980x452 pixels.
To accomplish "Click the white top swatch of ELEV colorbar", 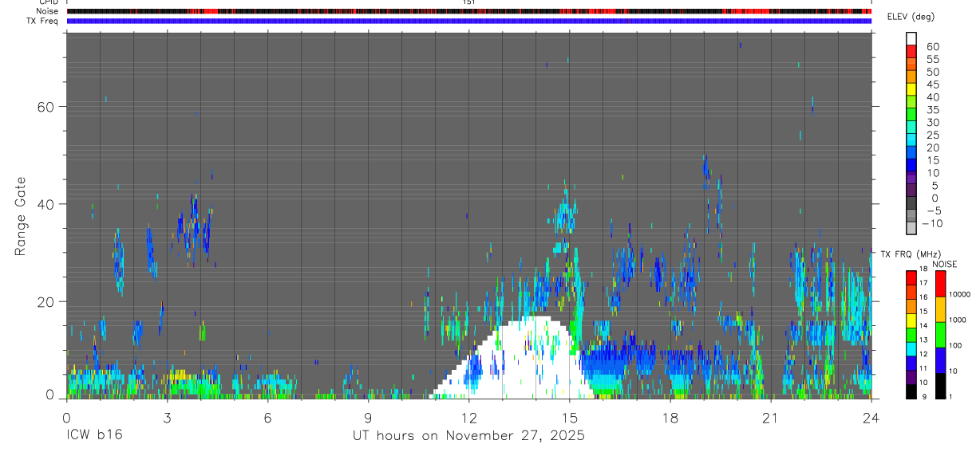I will pos(912,38).
